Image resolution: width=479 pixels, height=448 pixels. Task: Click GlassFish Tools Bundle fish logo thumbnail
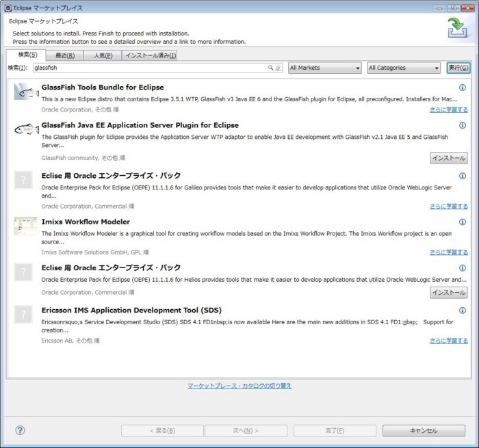tap(26, 92)
